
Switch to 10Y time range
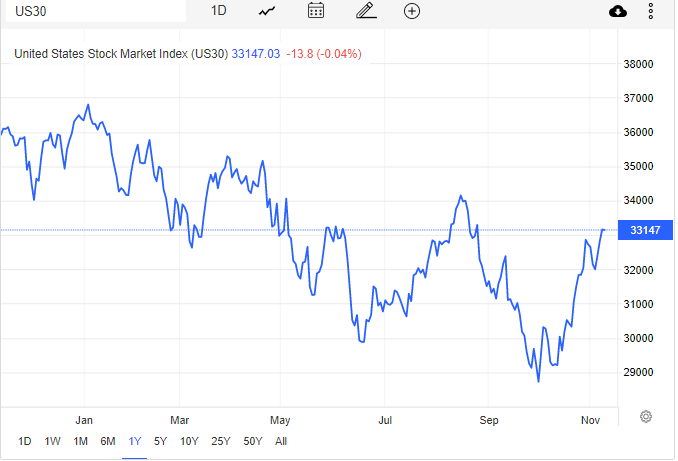pos(189,441)
